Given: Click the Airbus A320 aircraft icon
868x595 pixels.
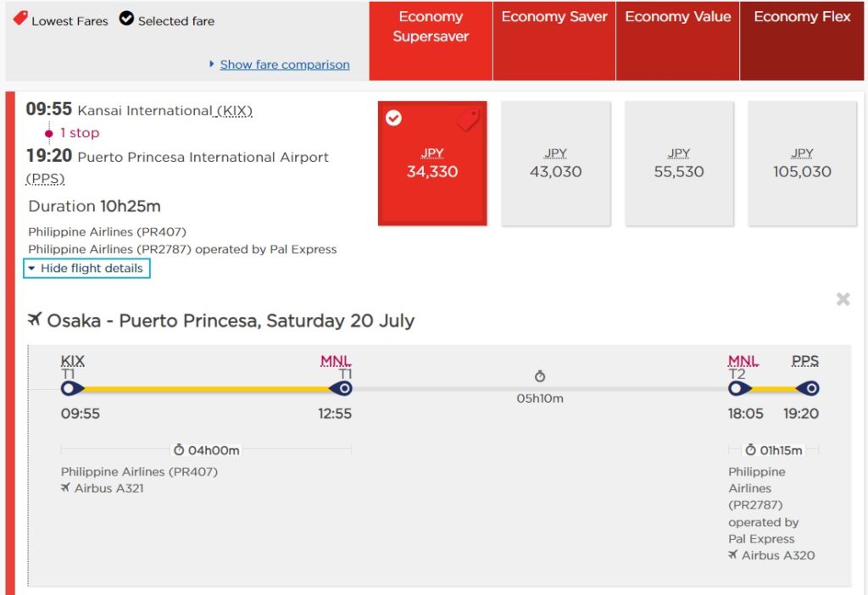Looking at the screenshot, I should coord(733,555).
